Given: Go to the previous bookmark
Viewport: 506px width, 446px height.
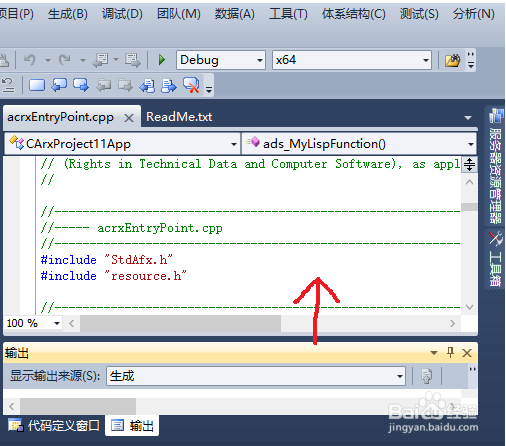Looking at the screenshot, I should click(59, 85).
